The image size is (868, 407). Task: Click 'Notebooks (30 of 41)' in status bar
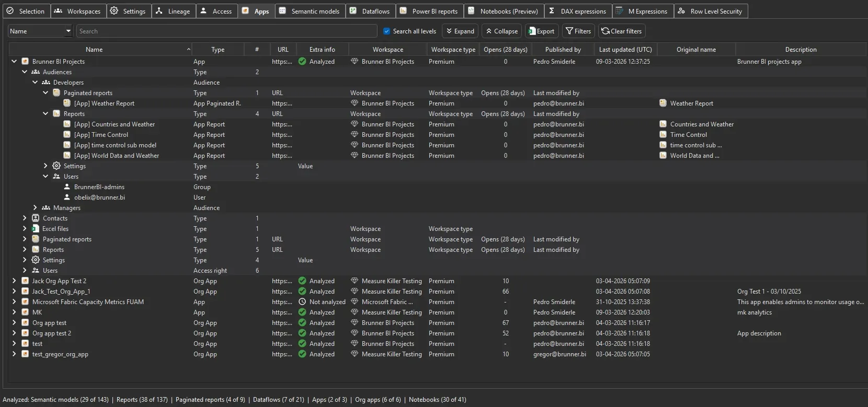(x=438, y=400)
